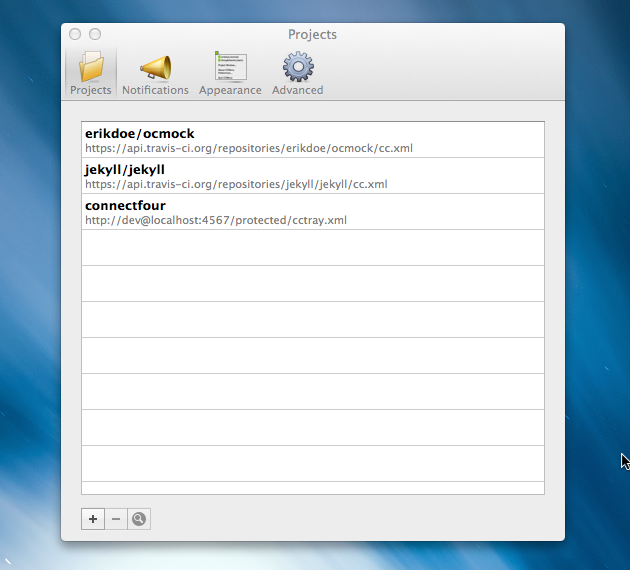The height and width of the screenshot is (570, 630).
Task: Click the erikdoe/ocmock cc.xml URL
Action: [249, 148]
